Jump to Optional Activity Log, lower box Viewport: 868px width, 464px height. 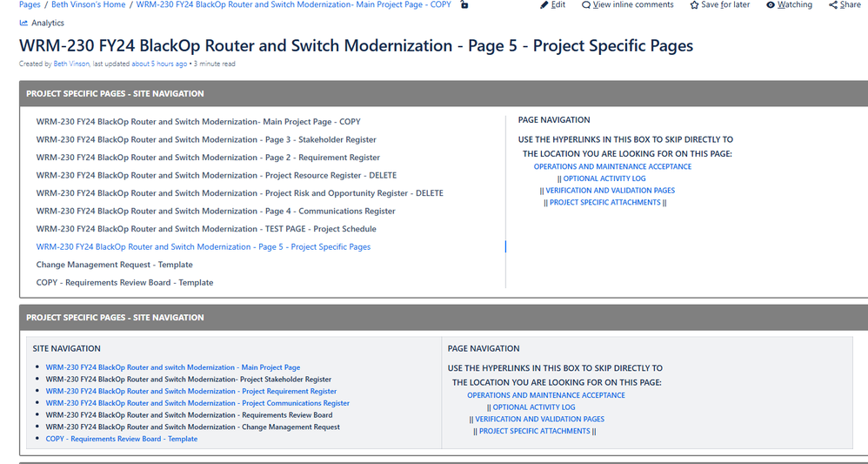coord(534,407)
